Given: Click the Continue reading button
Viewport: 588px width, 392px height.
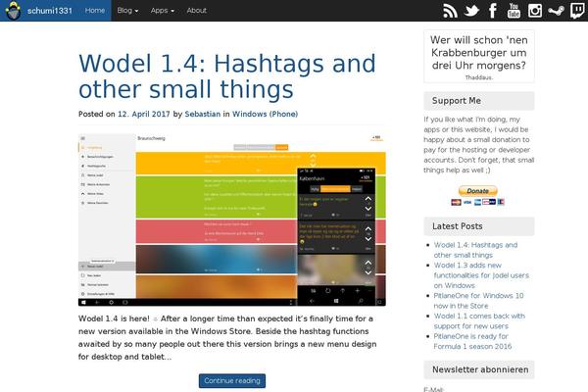Looking at the screenshot, I should point(232,381).
